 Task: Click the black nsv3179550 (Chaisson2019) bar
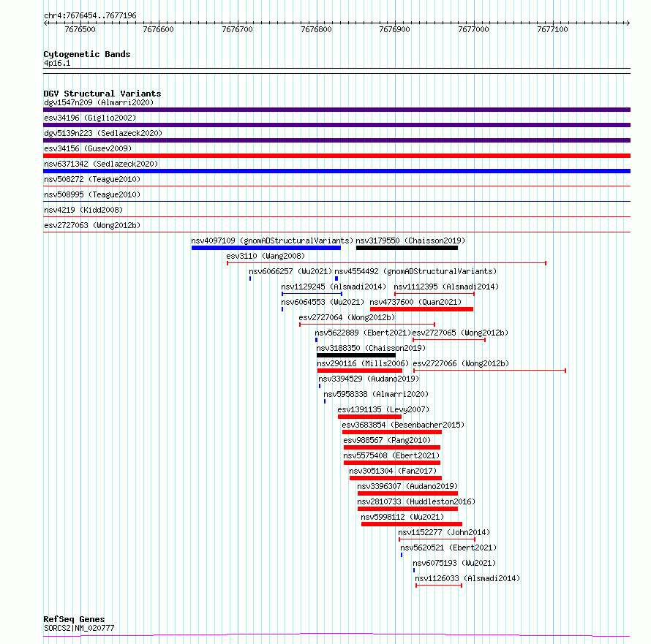[x=407, y=248]
